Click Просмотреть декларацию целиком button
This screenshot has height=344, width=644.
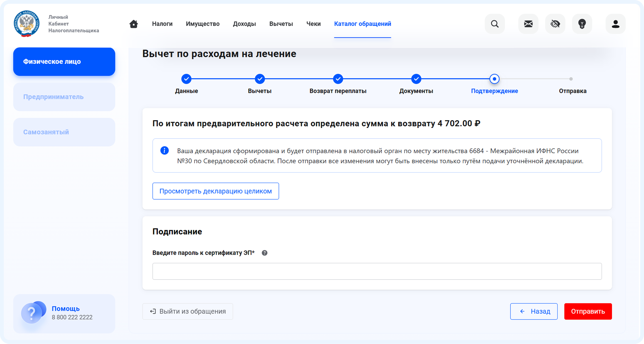(x=216, y=191)
